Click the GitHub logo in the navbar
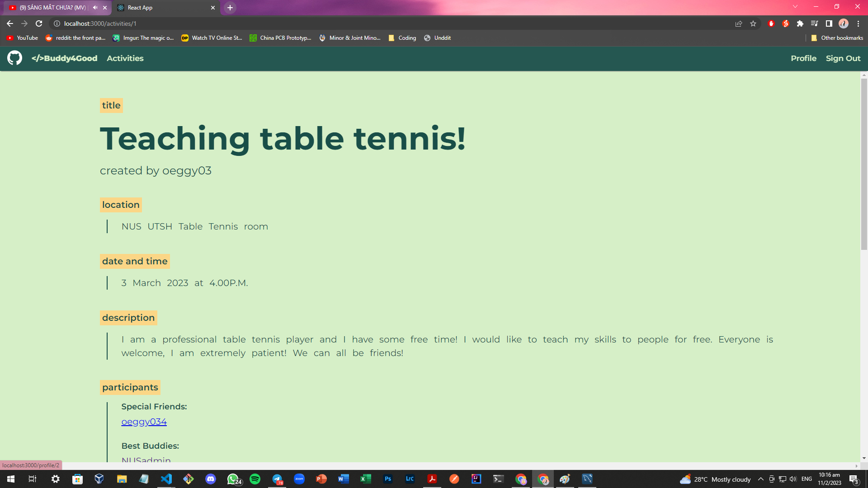Viewport: 868px width, 488px height. coord(14,58)
